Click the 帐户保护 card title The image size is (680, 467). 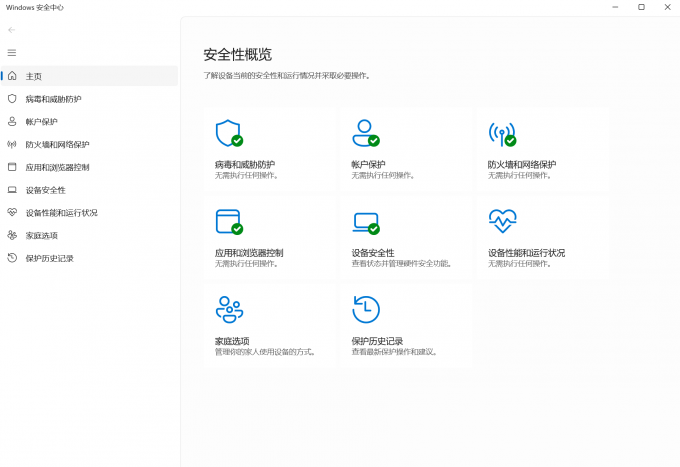click(x=368, y=164)
